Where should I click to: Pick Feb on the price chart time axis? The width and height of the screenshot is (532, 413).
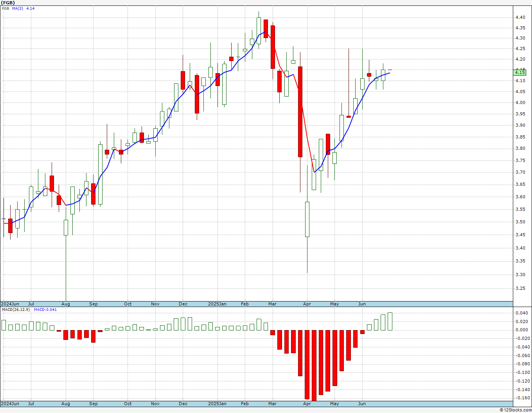(x=245, y=304)
